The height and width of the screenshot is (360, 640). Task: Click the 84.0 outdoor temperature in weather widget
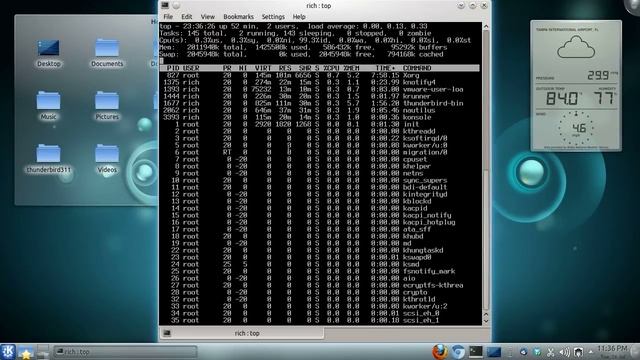(562, 99)
